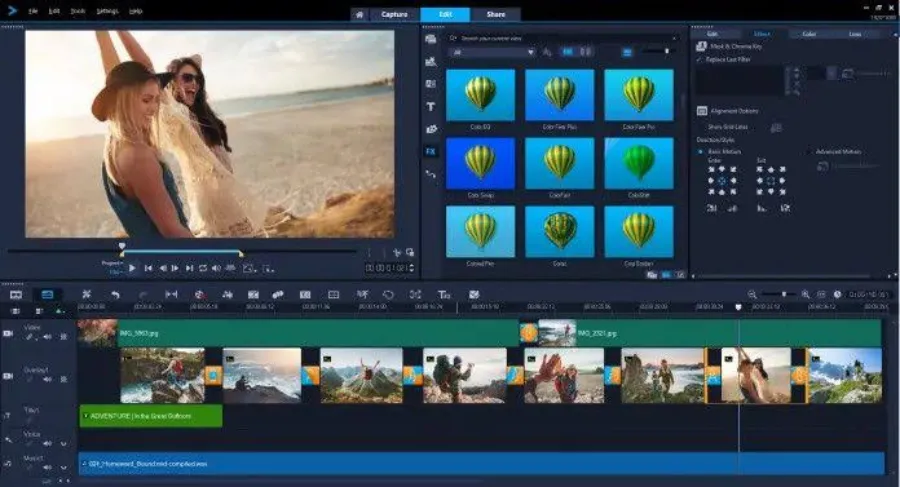The image size is (900, 487).
Task: Open the Media library panel icon
Action: pyautogui.click(x=431, y=39)
